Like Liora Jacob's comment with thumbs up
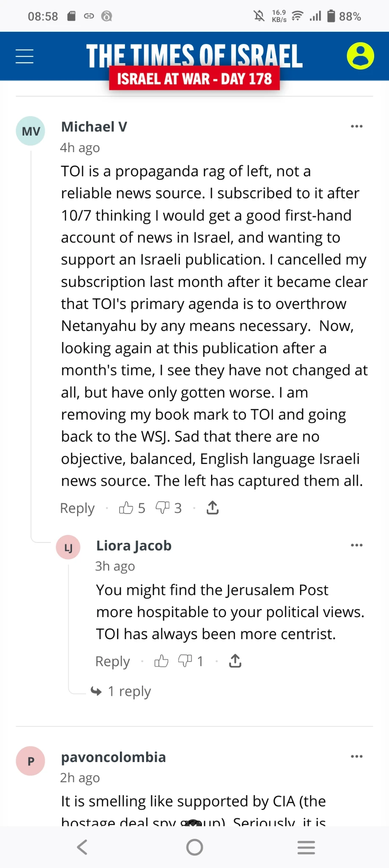 (x=161, y=661)
